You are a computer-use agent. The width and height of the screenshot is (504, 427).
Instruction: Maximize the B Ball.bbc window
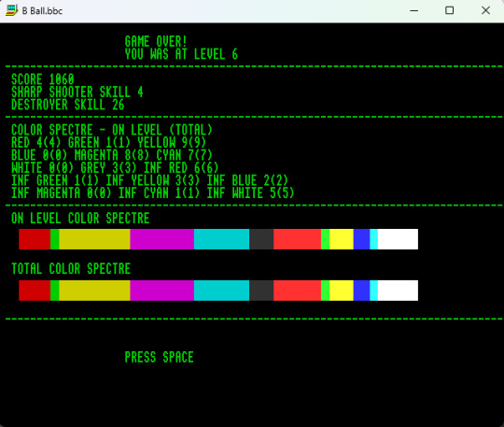pyautogui.click(x=449, y=10)
